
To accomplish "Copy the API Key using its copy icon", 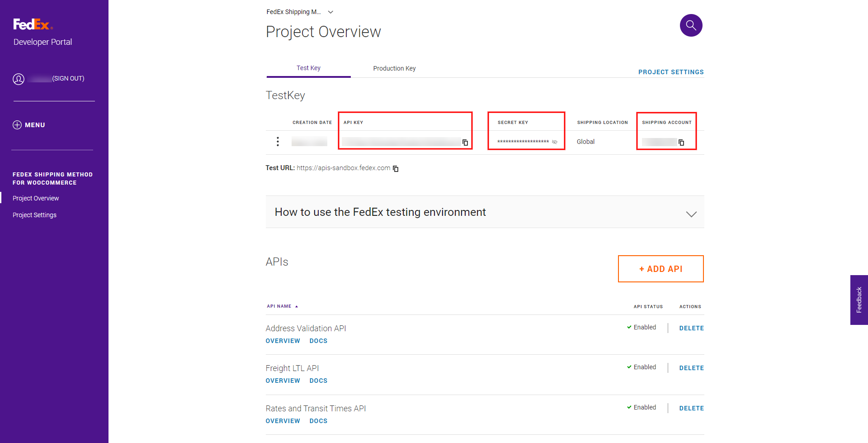I will pyautogui.click(x=466, y=142).
